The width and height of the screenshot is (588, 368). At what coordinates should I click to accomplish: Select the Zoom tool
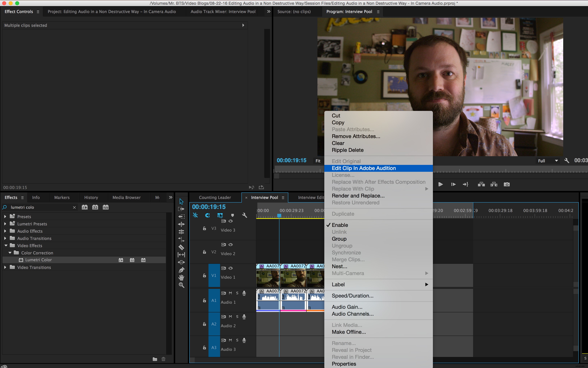(182, 285)
